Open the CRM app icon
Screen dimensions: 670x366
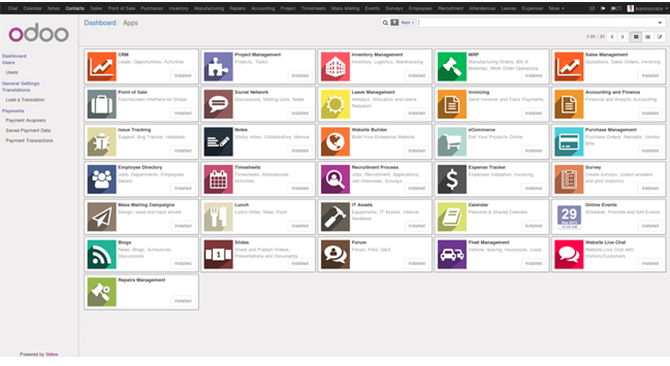pyautogui.click(x=102, y=67)
